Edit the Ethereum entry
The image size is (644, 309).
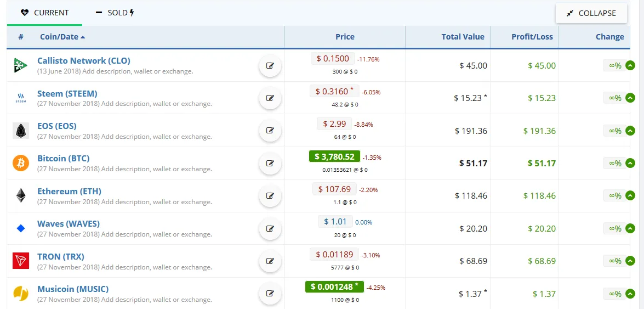tap(270, 196)
